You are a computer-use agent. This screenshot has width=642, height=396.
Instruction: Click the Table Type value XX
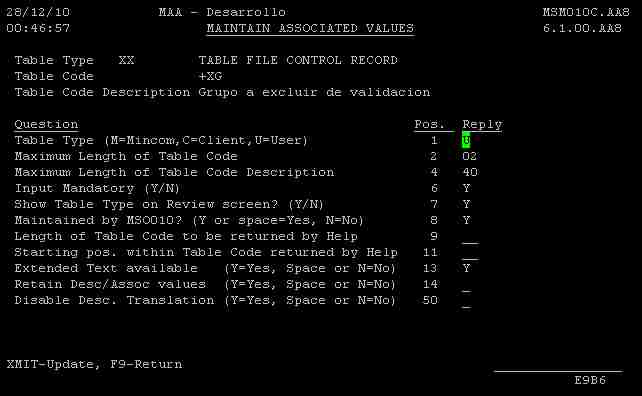126,60
